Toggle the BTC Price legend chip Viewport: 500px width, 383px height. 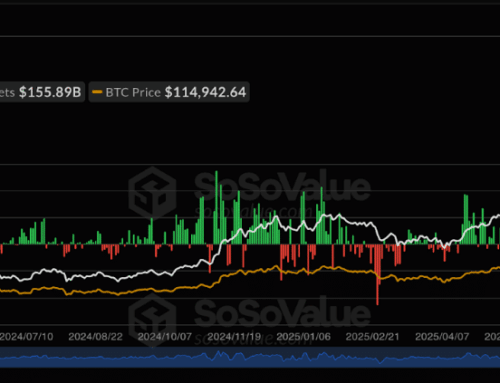(x=169, y=92)
